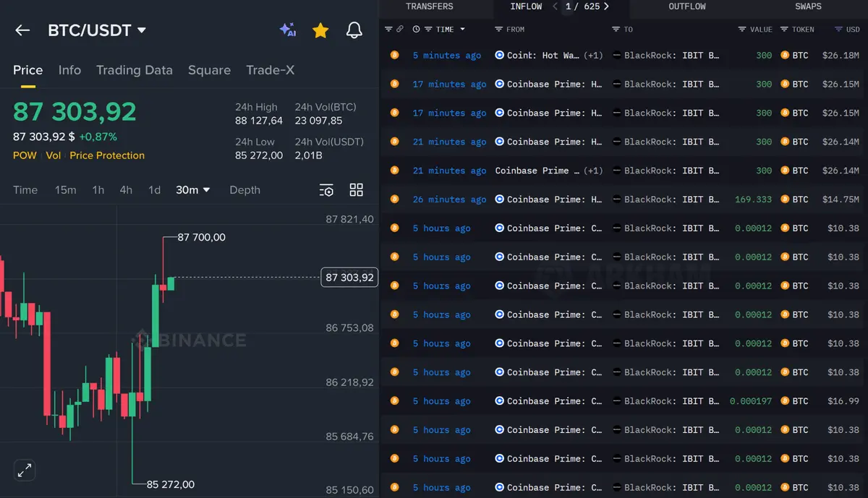868x498 pixels.
Task: Click the POW tag link
Action: (25, 155)
